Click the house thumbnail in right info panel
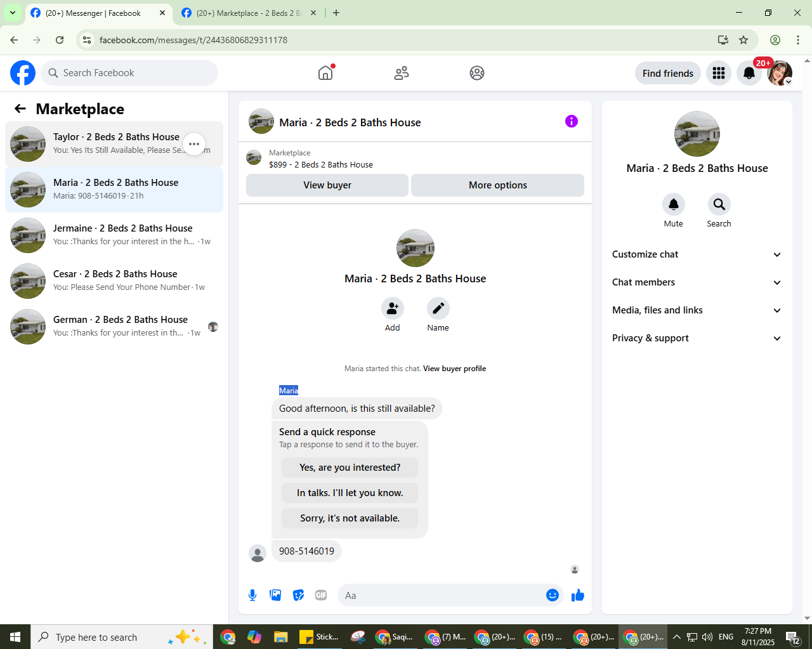The width and height of the screenshot is (812, 649). (x=697, y=134)
